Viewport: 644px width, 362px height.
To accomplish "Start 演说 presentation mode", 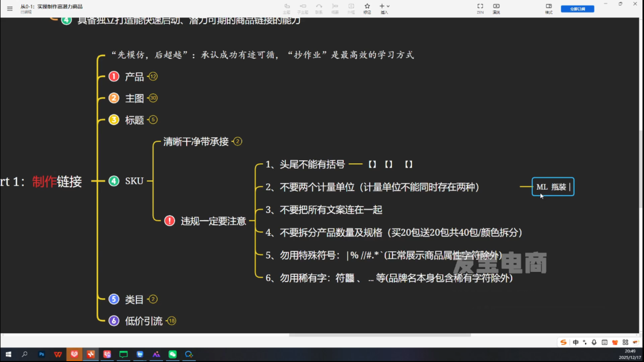I will click(496, 8).
